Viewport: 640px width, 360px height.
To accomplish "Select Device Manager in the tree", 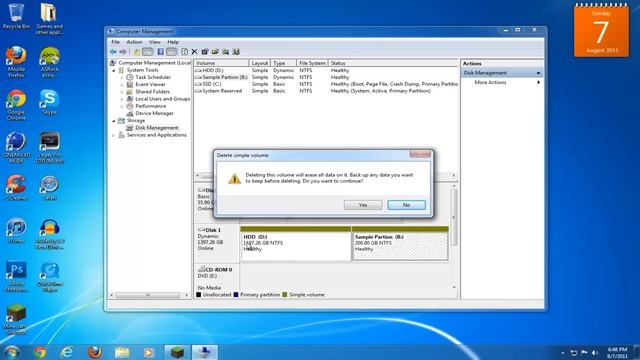I will [154, 113].
